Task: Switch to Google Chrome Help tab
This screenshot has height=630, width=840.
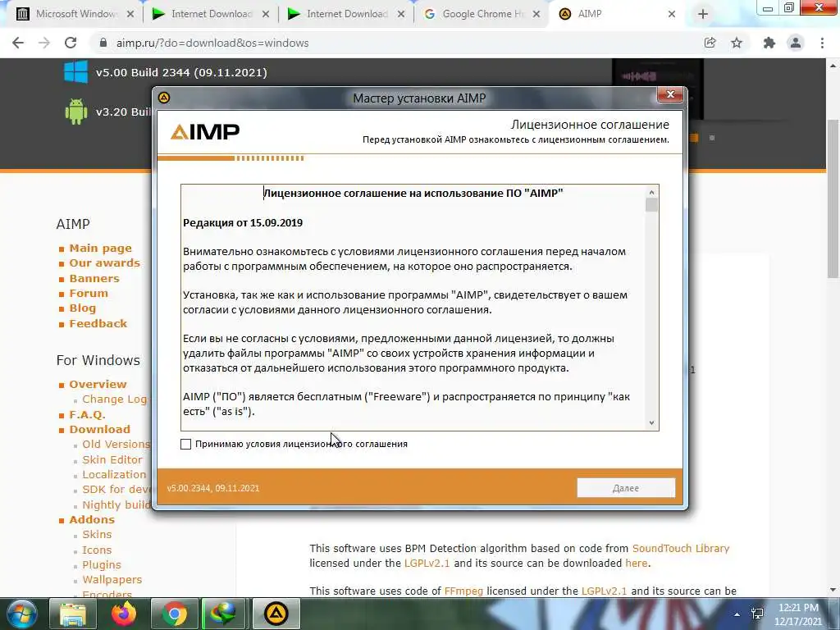Action: [482, 14]
